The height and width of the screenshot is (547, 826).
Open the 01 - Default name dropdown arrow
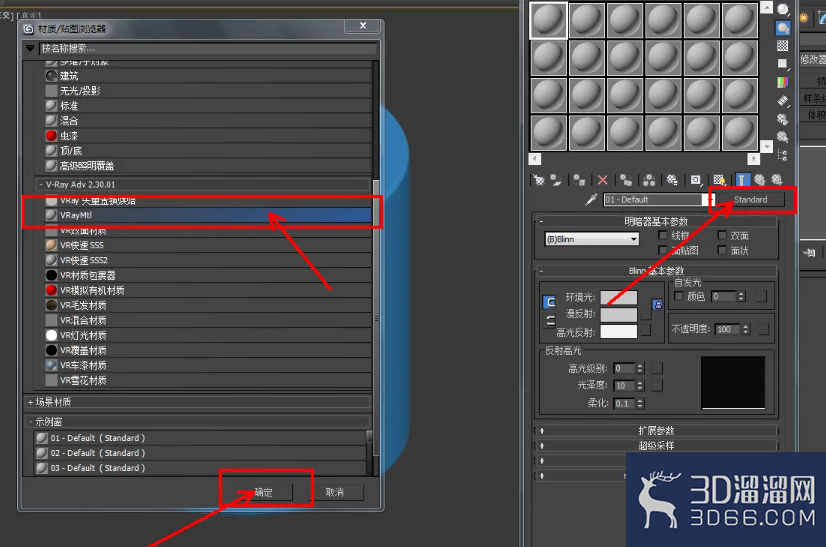(708, 200)
